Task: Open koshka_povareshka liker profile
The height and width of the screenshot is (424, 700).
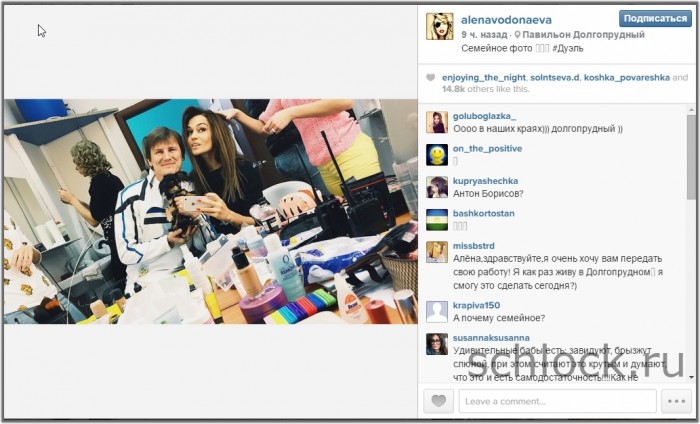Action: [627, 78]
